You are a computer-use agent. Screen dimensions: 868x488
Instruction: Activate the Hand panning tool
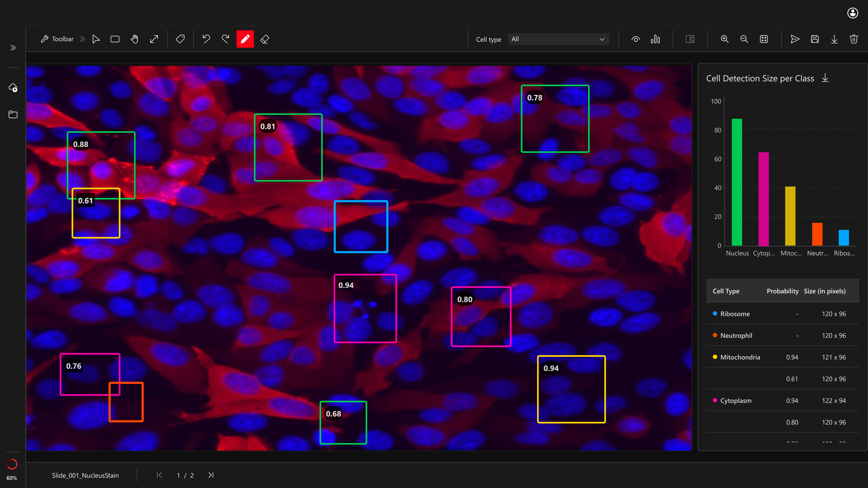[x=135, y=39]
